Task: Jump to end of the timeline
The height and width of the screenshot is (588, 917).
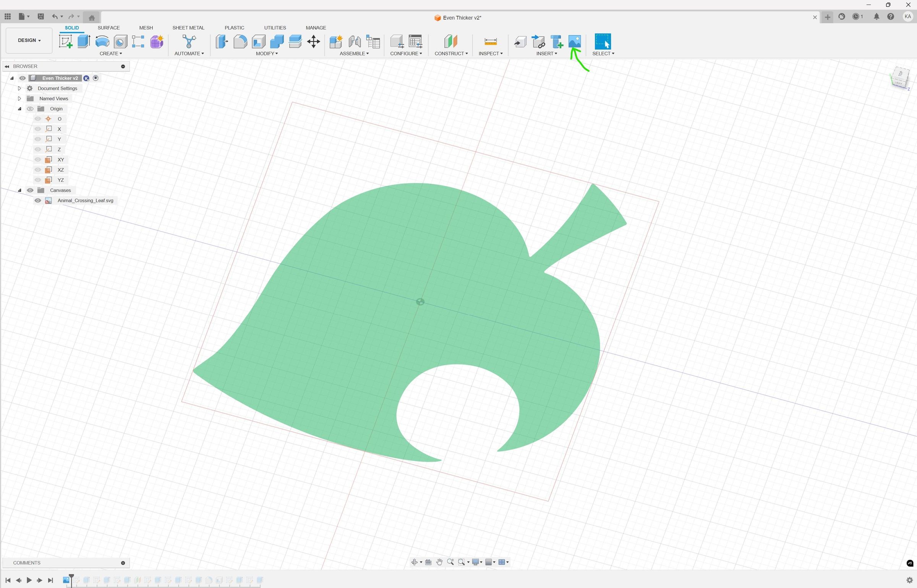Action: tap(50, 579)
